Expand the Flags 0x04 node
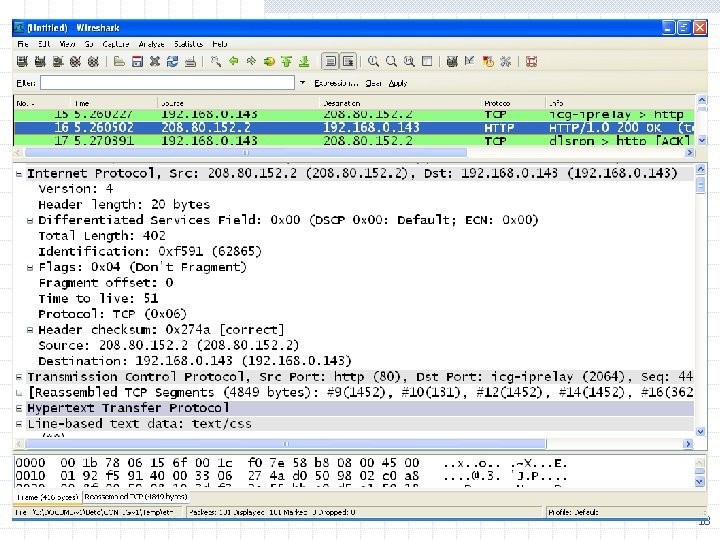 tap(30, 267)
